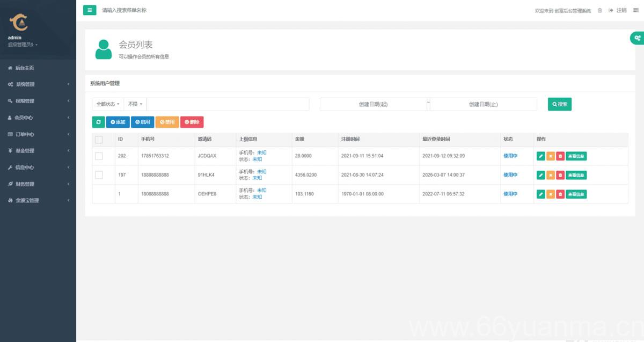The height and width of the screenshot is (342, 644).
Task: Go to 后台主页 in the sidebar
Action: [x=38, y=68]
